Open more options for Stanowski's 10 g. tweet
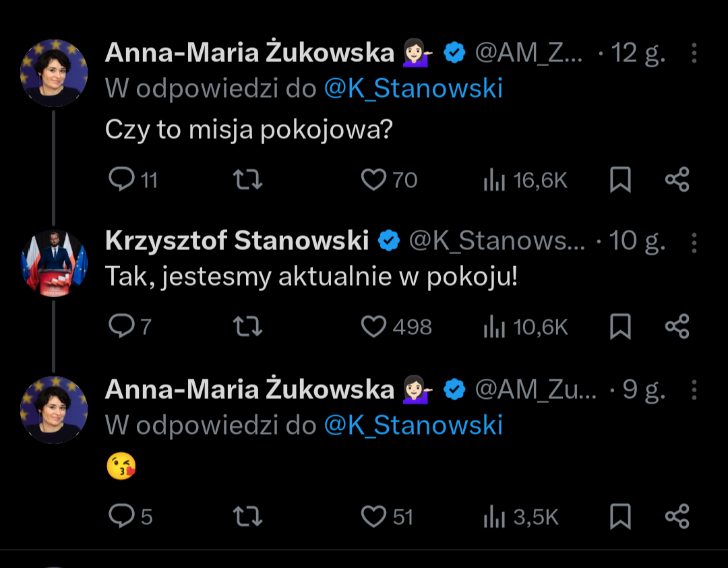The height and width of the screenshot is (568, 728). 694,241
